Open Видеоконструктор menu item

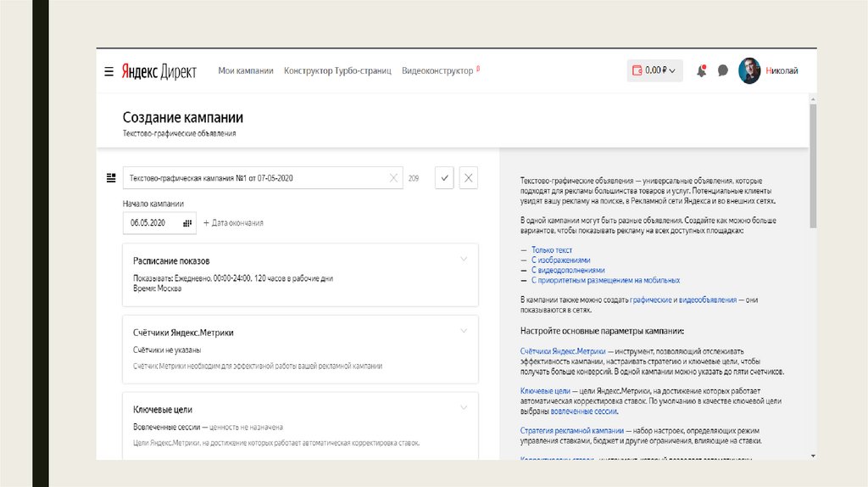pos(437,71)
